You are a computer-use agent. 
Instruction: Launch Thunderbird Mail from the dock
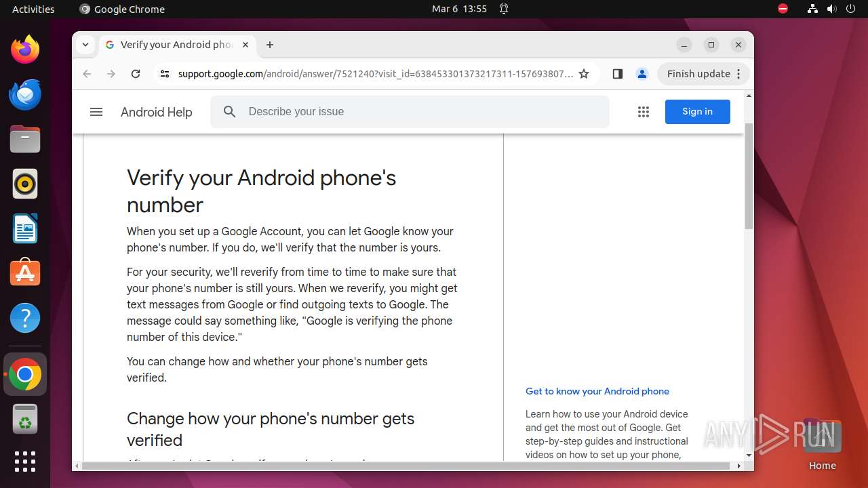25,94
